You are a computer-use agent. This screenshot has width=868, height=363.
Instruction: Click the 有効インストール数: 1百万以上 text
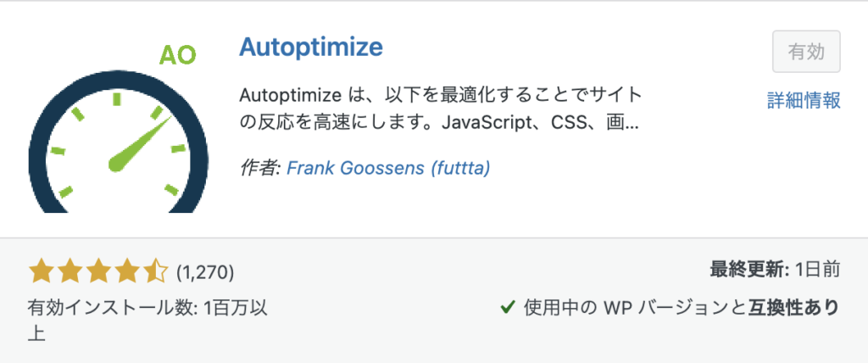[147, 321]
